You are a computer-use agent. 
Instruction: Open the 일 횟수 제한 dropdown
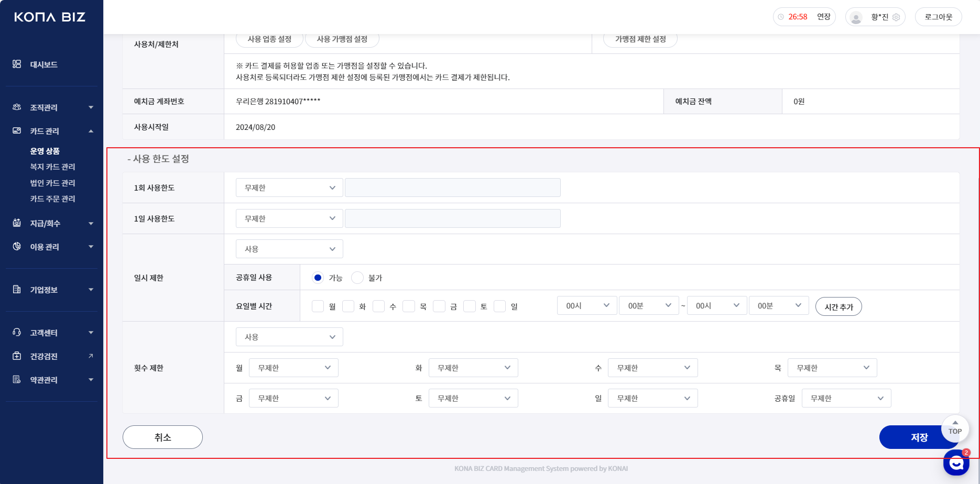tap(653, 398)
